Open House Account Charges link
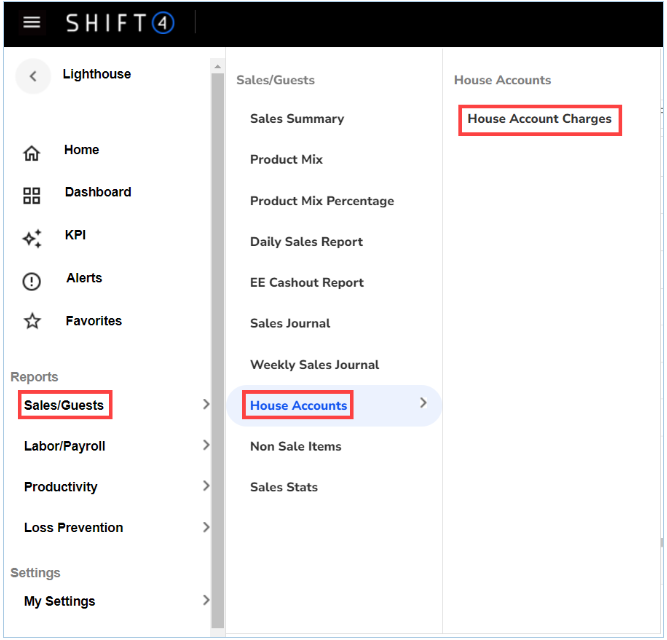 pyautogui.click(x=540, y=119)
